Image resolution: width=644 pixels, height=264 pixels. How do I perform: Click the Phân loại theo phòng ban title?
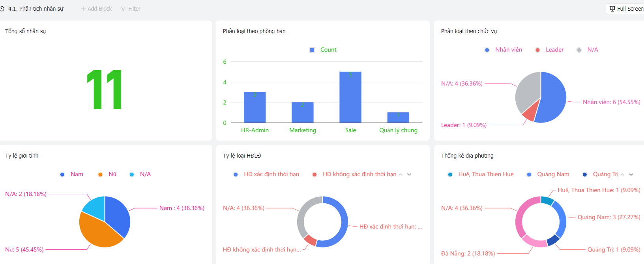pyautogui.click(x=254, y=31)
